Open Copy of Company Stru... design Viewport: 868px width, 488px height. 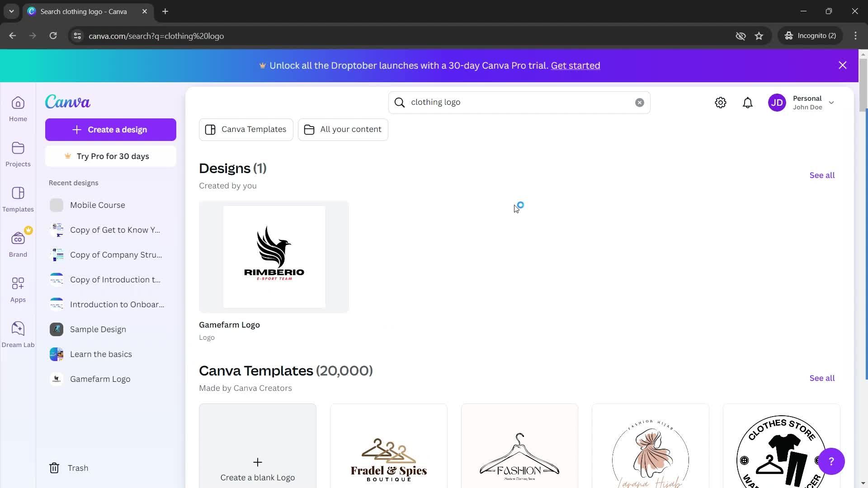coord(111,255)
